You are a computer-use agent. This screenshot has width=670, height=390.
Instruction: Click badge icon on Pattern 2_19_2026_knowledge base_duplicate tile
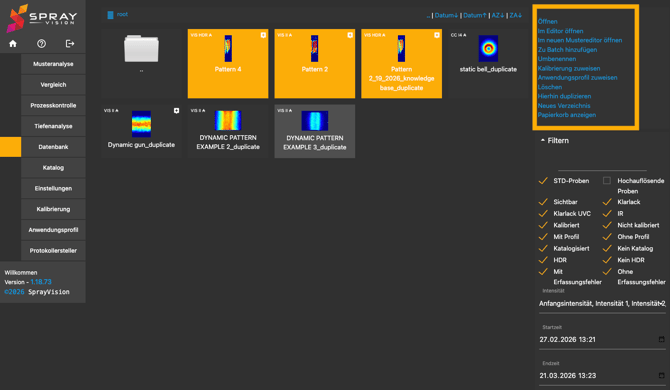(x=437, y=35)
